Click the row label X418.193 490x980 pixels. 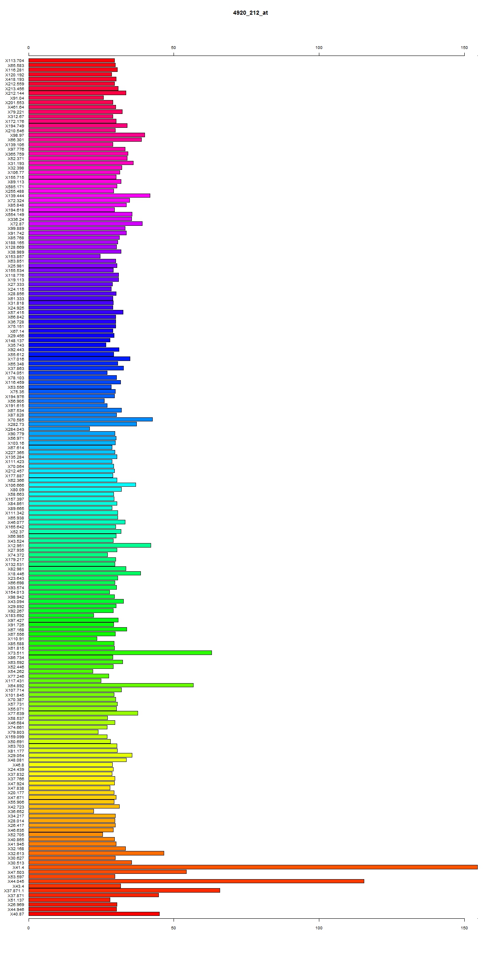click(15, 79)
